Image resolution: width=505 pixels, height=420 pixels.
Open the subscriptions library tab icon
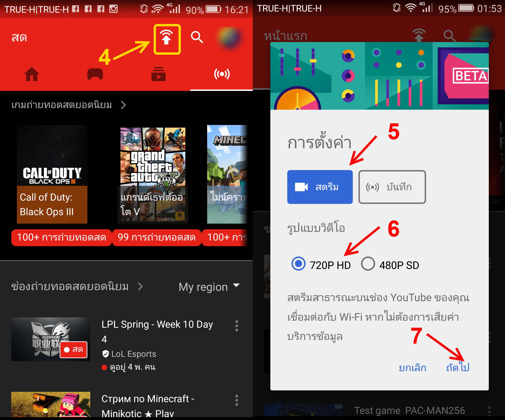point(158,74)
